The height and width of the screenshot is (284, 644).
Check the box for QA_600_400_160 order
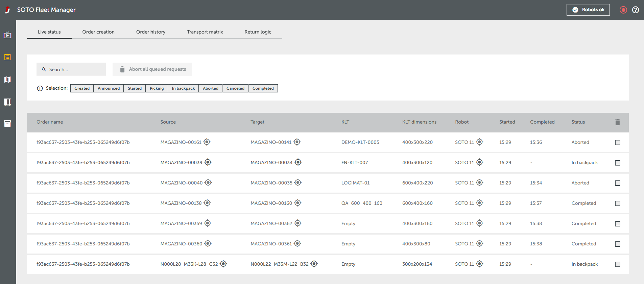(x=618, y=203)
